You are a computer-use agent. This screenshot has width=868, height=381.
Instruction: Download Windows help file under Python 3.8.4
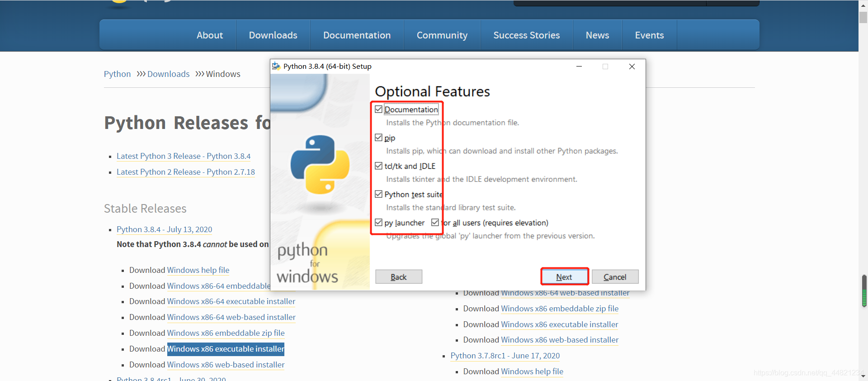(198, 270)
